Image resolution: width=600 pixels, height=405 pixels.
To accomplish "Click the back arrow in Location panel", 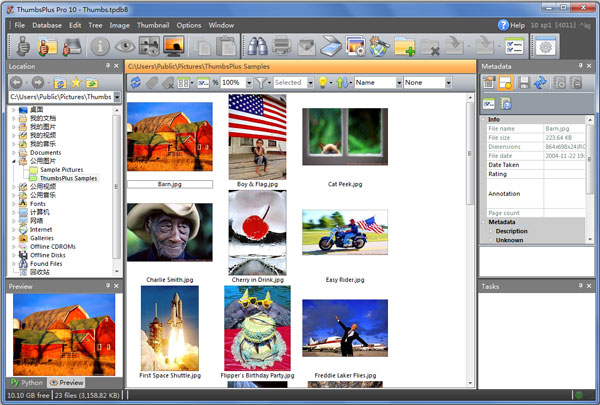I will tap(17, 82).
